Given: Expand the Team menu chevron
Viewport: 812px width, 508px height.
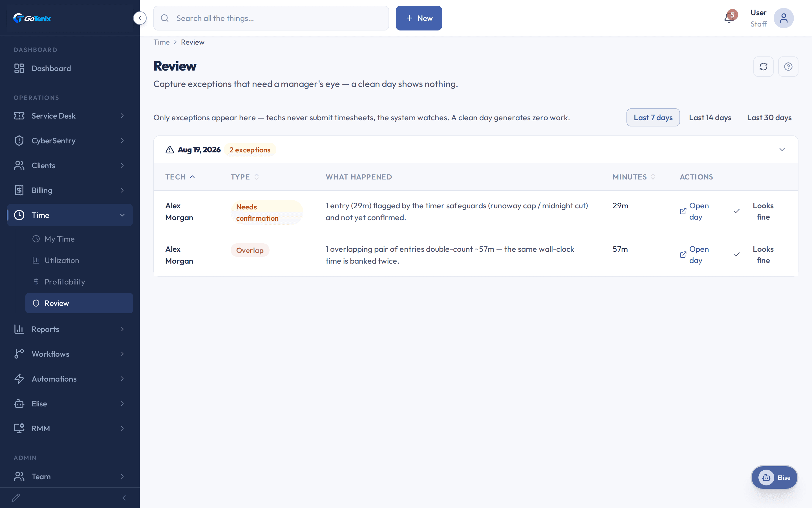Looking at the screenshot, I should click(122, 476).
